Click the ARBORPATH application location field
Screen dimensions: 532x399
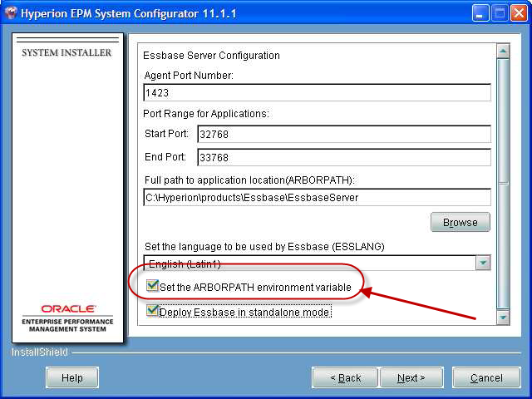(x=317, y=197)
